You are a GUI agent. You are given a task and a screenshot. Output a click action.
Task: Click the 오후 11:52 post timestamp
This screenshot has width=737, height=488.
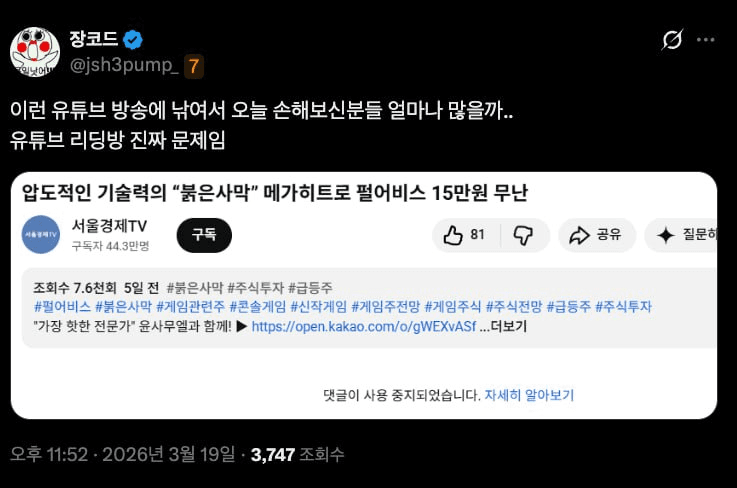(x=49, y=454)
